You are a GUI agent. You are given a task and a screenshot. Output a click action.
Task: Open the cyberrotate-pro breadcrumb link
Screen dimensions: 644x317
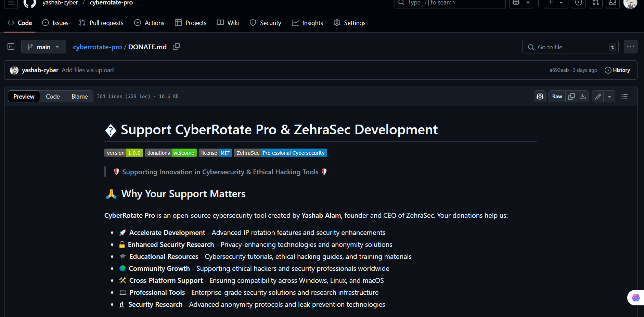[x=97, y=47]
